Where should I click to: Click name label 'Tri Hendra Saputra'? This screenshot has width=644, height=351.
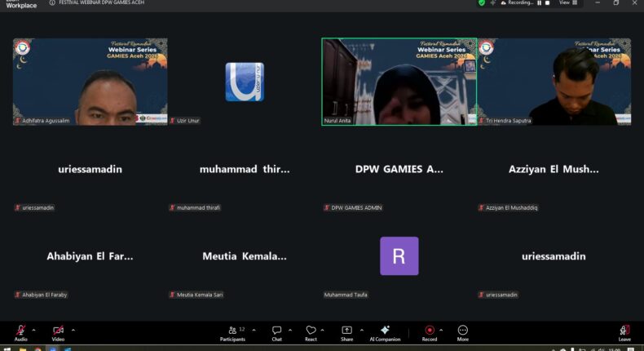tap(509, 121)
